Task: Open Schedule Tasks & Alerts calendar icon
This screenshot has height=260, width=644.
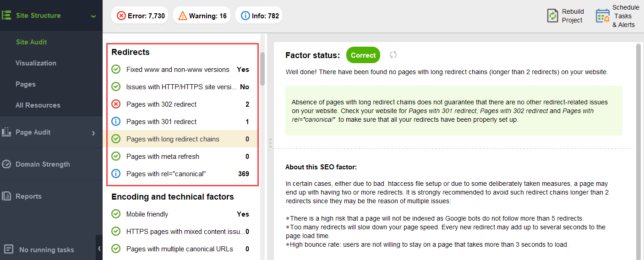Action: click(602, 16)
